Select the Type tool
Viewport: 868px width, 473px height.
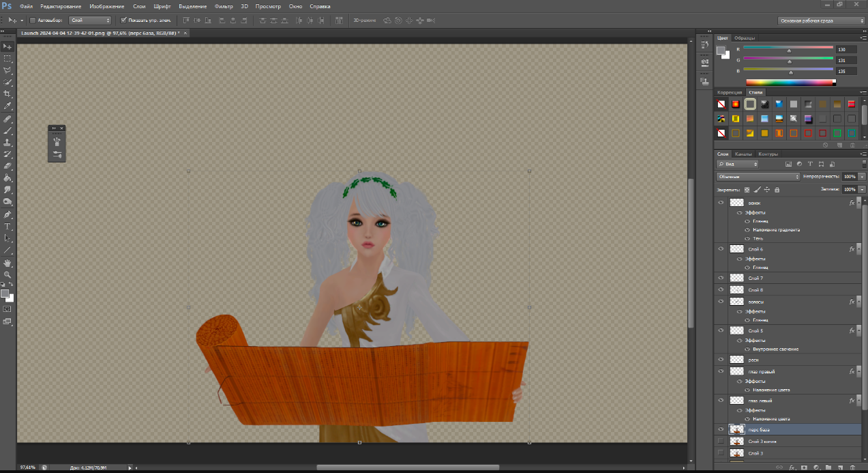[x=8, y=226]
